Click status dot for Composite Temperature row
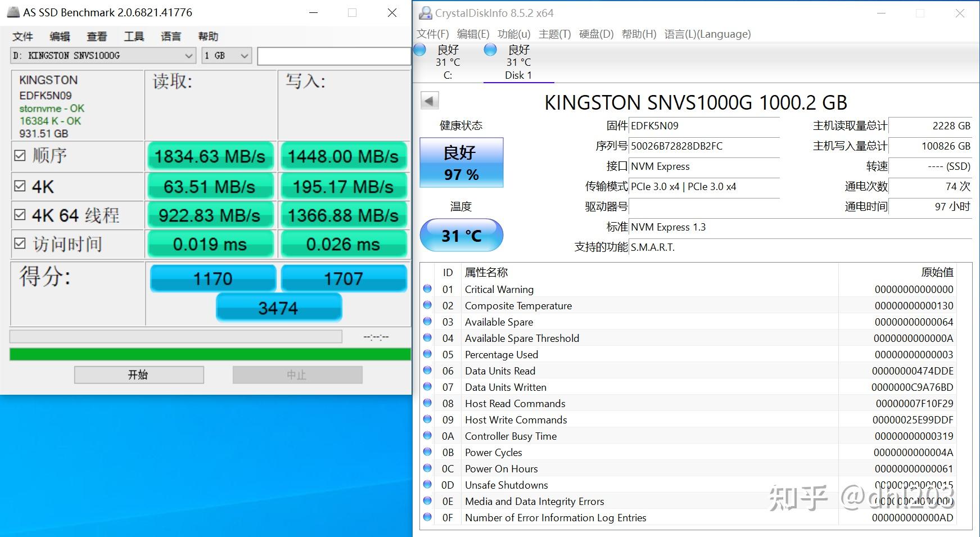This screenshot has width=980, height=537. point(427,305)
